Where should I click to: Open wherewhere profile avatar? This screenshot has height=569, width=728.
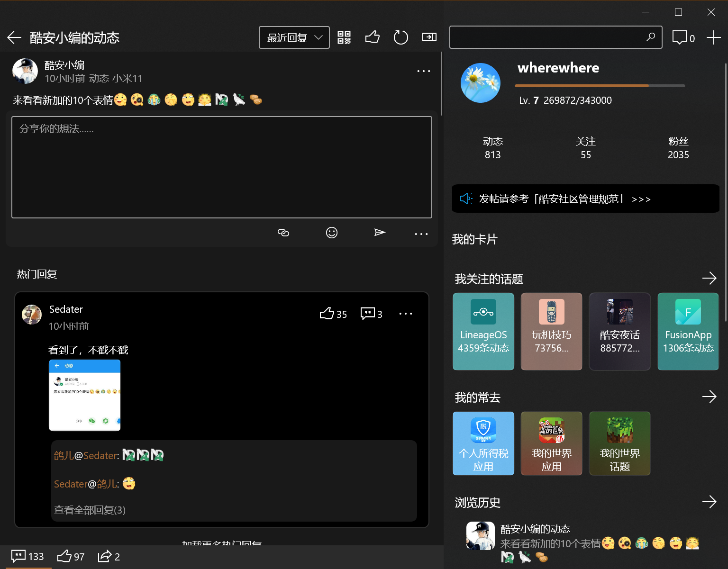tap(481, 83)
